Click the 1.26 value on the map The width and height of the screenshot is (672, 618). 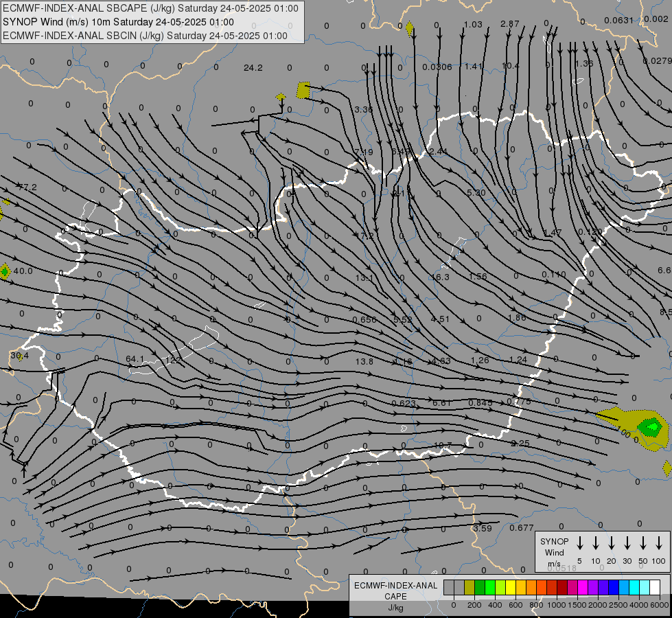pos(480,360)
